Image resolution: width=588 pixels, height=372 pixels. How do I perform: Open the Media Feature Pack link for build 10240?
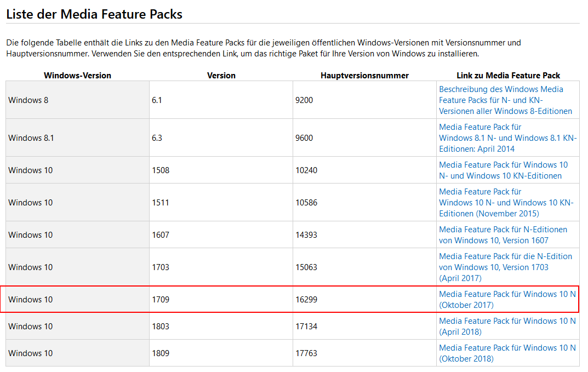tap(503, 170)
